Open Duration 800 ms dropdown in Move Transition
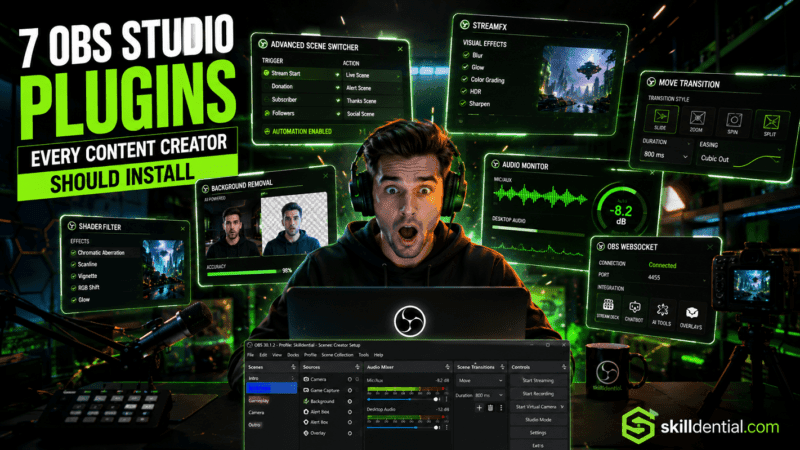This screenshot has width=800, height=450. pyautogui.click(x=666, y=155)
